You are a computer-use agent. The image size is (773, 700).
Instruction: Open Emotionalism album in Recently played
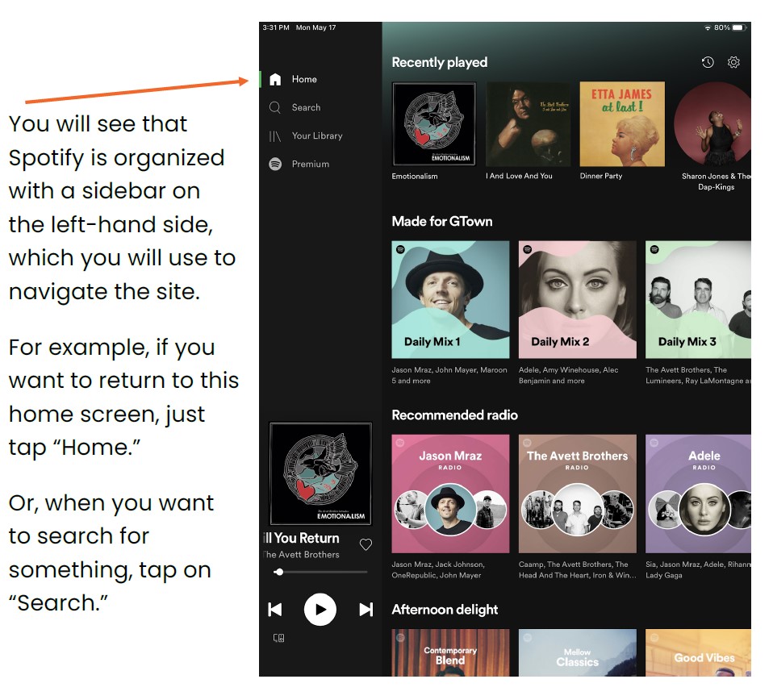[434, 124]
